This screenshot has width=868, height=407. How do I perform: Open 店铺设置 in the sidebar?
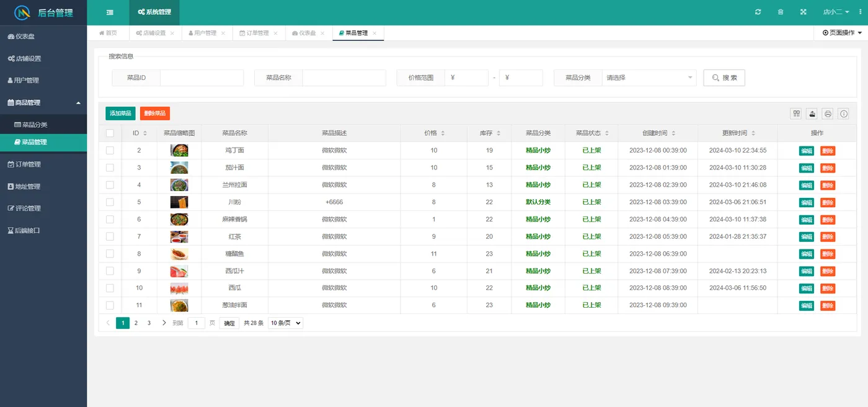tap(43, 58)
